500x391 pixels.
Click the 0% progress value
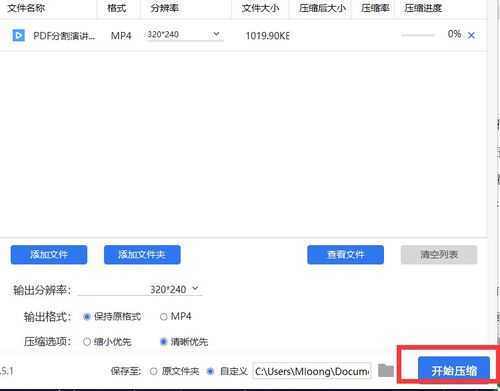(454, 34)
